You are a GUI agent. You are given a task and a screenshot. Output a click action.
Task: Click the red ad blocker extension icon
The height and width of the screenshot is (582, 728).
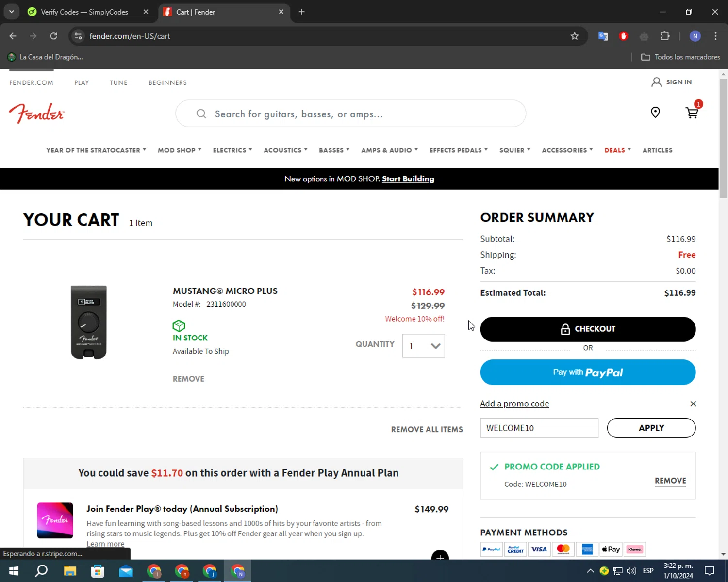[x=624, y=36]
